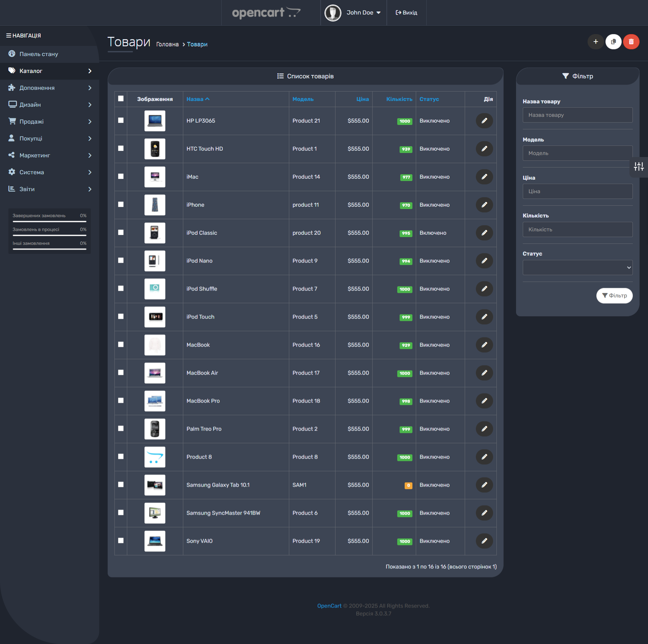Toggle the navigation hamburger icon

pyautogui.click(x=9, y=35)
